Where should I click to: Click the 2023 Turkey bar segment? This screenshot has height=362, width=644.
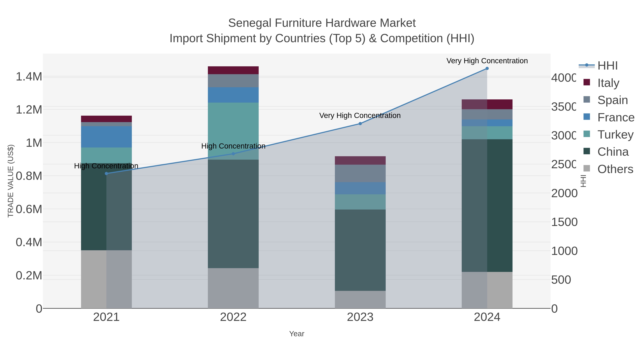pos(360,202)
